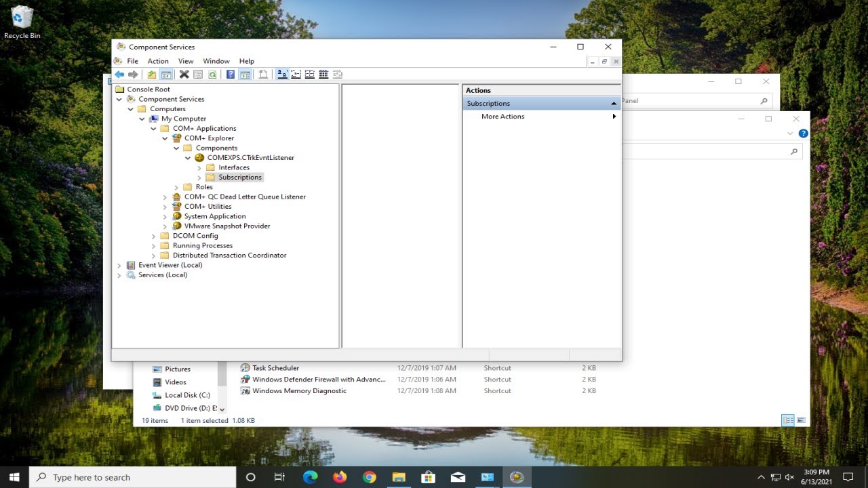Click the gray Forward arrow in toolbar

point(133,75)
